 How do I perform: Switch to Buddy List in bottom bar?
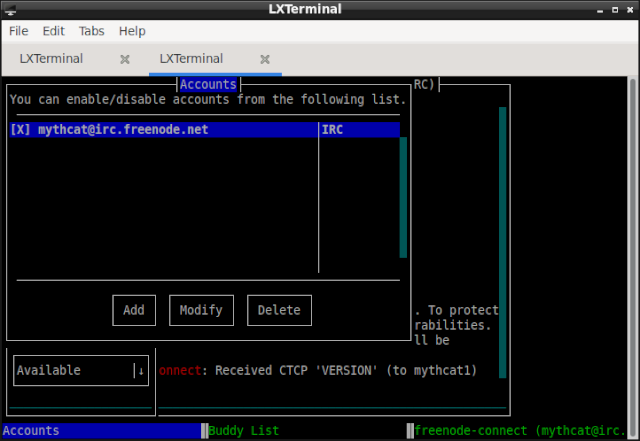pyautogui.click(x=244, y=431)
